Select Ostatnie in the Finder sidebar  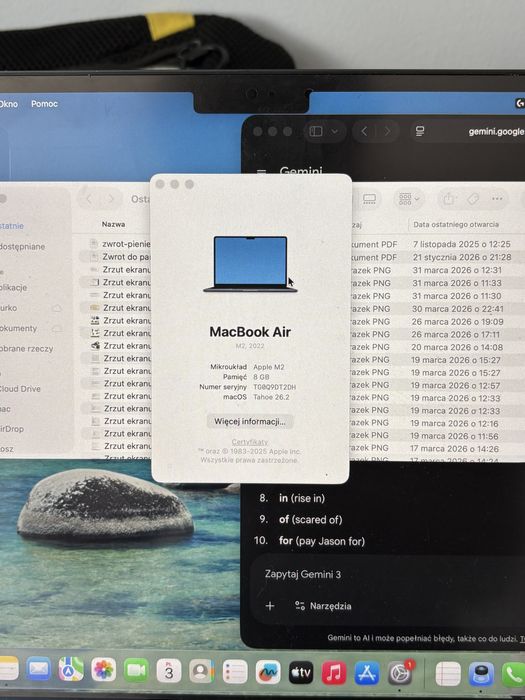click(x=12, y=225)
